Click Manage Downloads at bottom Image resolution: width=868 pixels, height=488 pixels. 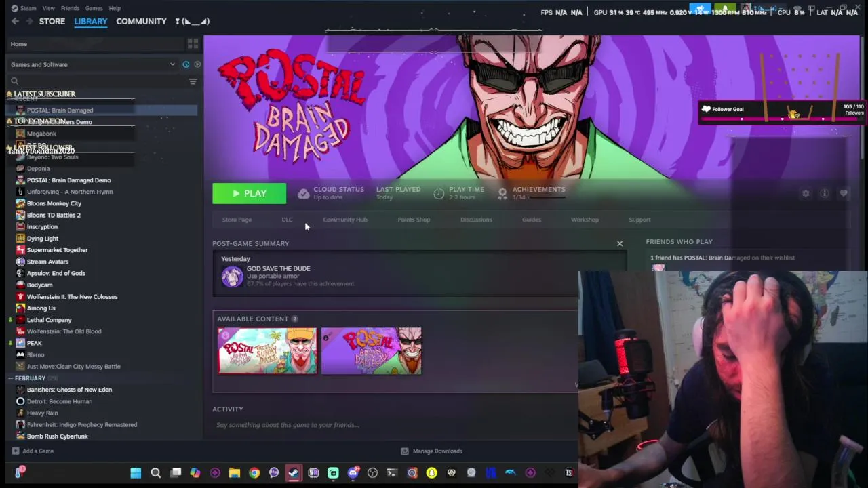pyautogui.click(x=437, y=451)
